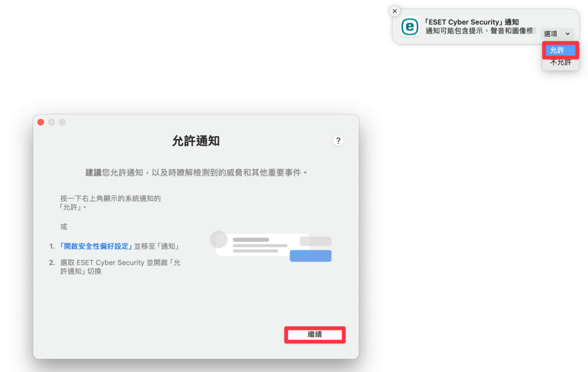The width and height of the screenshot is (588, 372).
Task: Open the 選項 dropdown in notification
Action: (x=557, y=34)
